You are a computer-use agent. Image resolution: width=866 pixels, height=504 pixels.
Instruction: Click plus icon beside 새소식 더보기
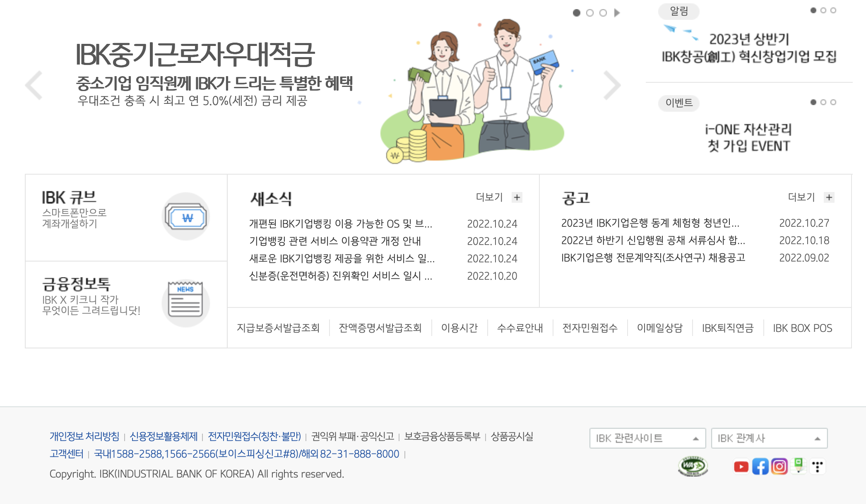point(517,197)
